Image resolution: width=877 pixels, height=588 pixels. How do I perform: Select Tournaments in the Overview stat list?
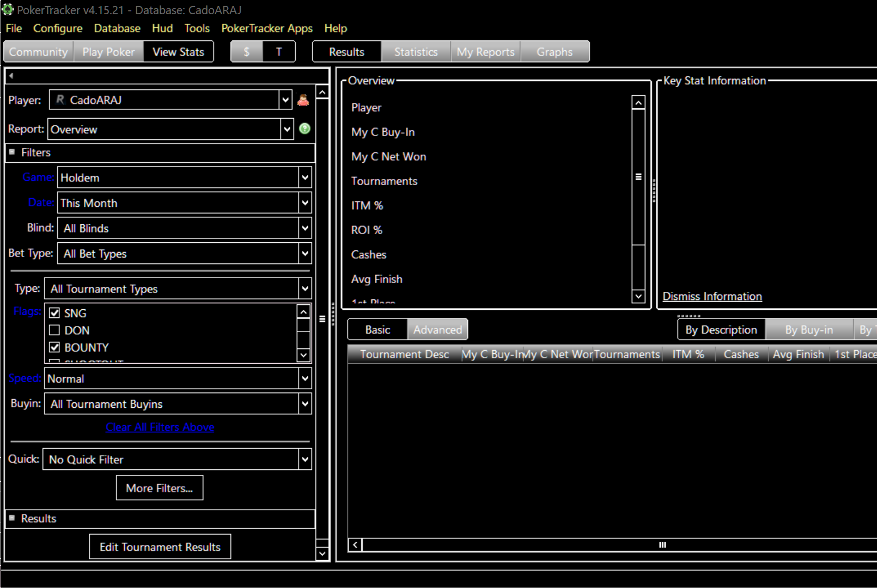[x=384, y=181]
